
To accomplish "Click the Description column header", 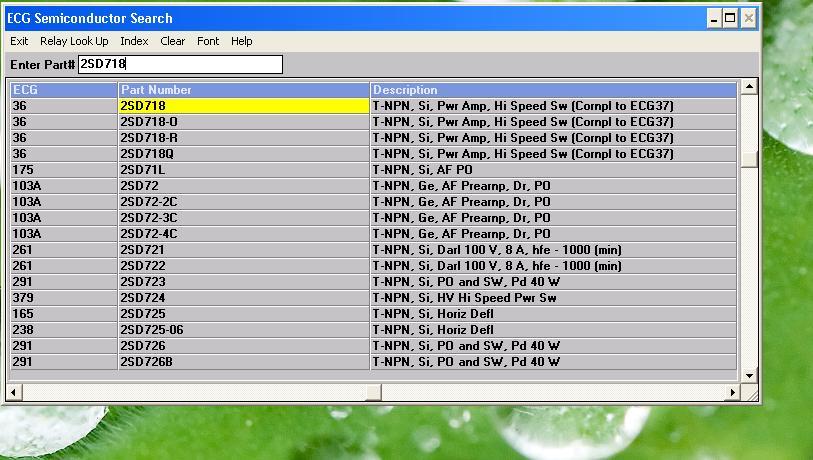I will 553,90.
